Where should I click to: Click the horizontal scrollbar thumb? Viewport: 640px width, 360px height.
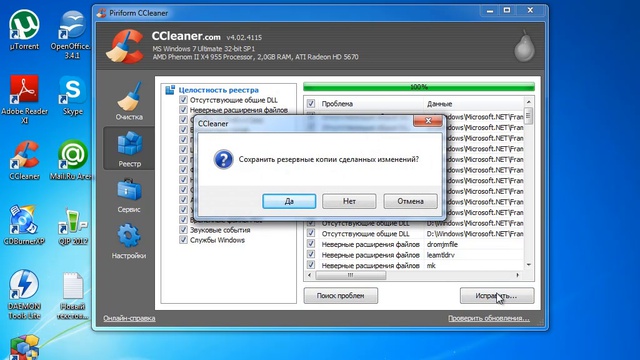[351, 275]
